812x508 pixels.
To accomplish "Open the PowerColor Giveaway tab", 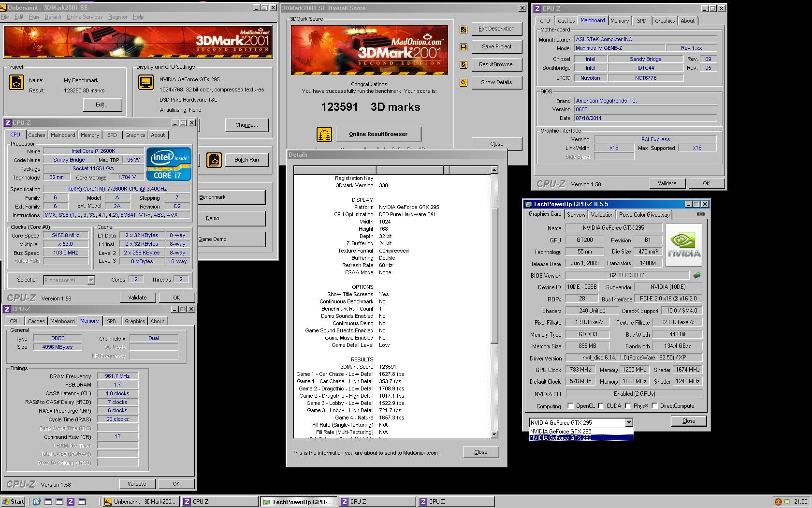I will point(644,215).
